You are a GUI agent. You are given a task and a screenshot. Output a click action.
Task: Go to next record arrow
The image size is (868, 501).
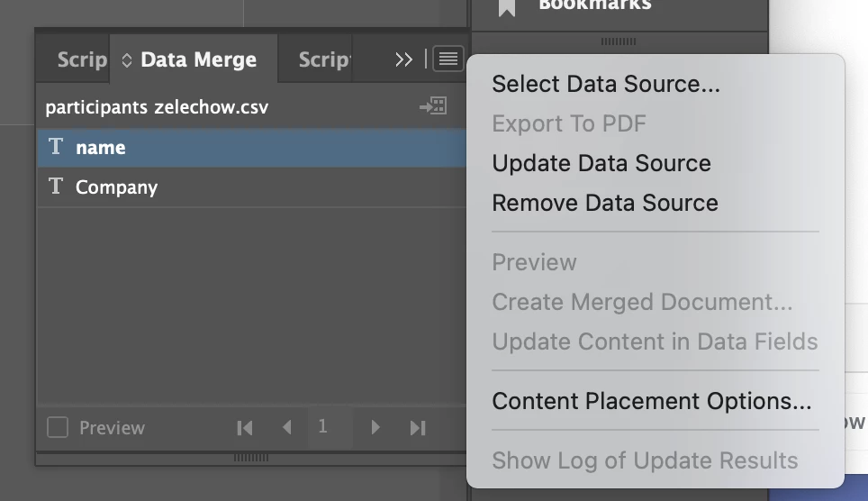click(375, 427)
